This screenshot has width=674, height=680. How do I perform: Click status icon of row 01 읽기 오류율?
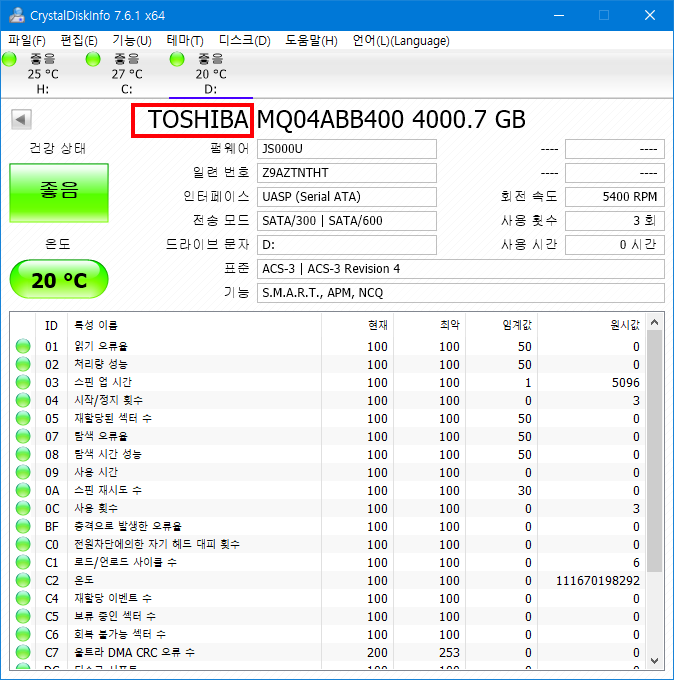(23, 346)
